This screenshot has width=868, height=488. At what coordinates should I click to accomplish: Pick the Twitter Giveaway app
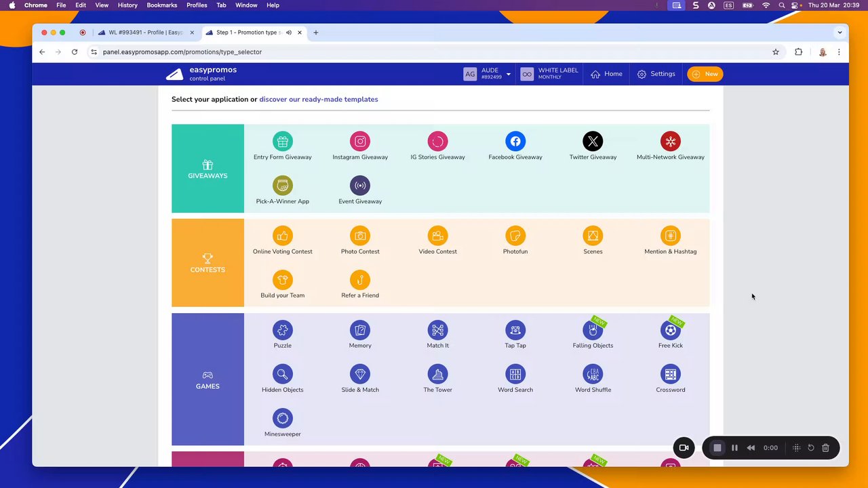(x=593, y=147)
